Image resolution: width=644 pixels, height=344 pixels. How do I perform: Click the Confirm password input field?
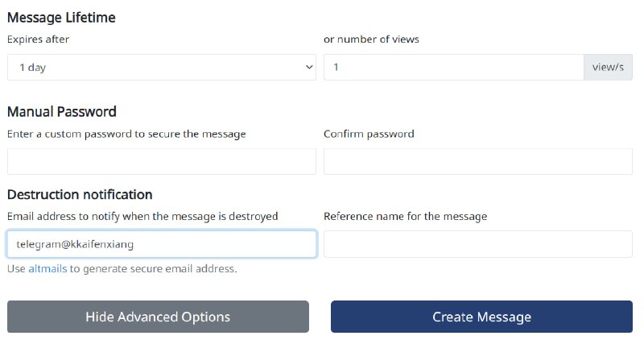click(477, 161)
